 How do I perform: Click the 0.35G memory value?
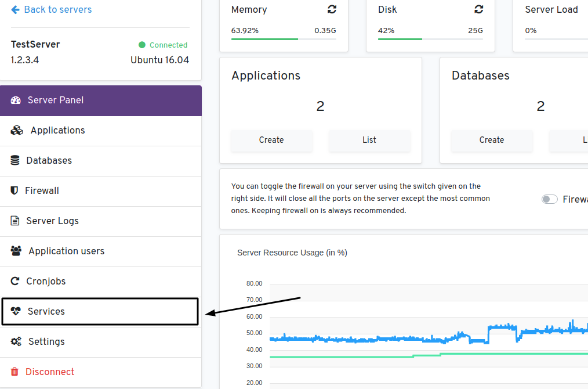tap(325, 31)
